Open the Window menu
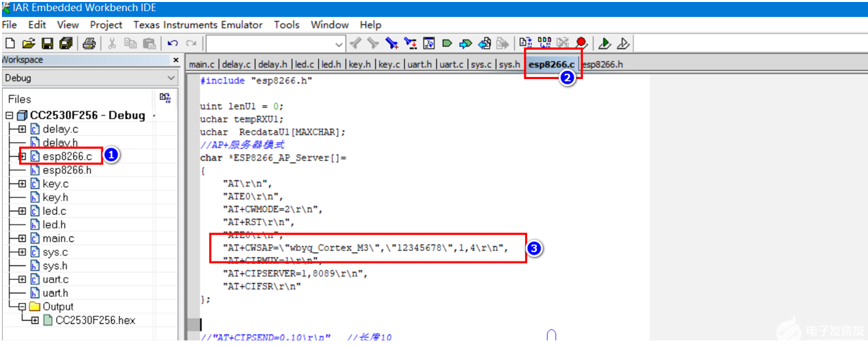Image resolution: width=868 pixels, height=347 pixels. (330, 24)
